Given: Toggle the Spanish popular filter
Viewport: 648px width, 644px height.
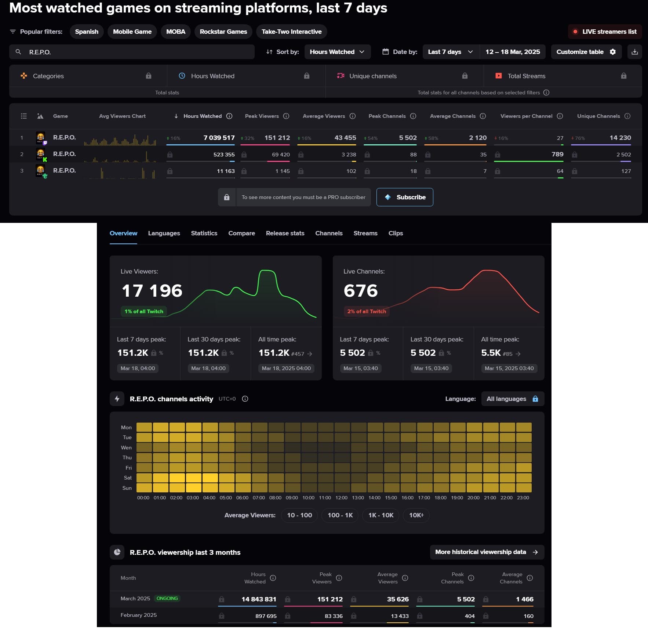Looking at the screenshot, I should click(x=87, y=32).
